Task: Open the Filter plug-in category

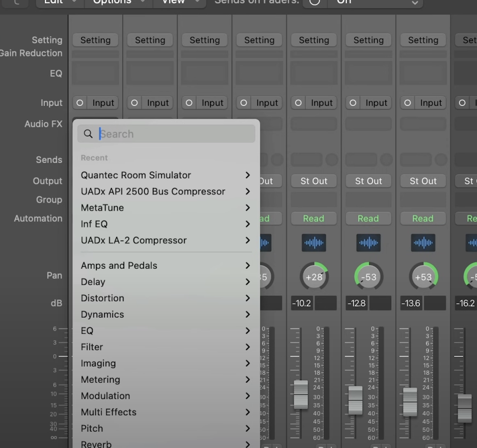Action: pos(166,347)
